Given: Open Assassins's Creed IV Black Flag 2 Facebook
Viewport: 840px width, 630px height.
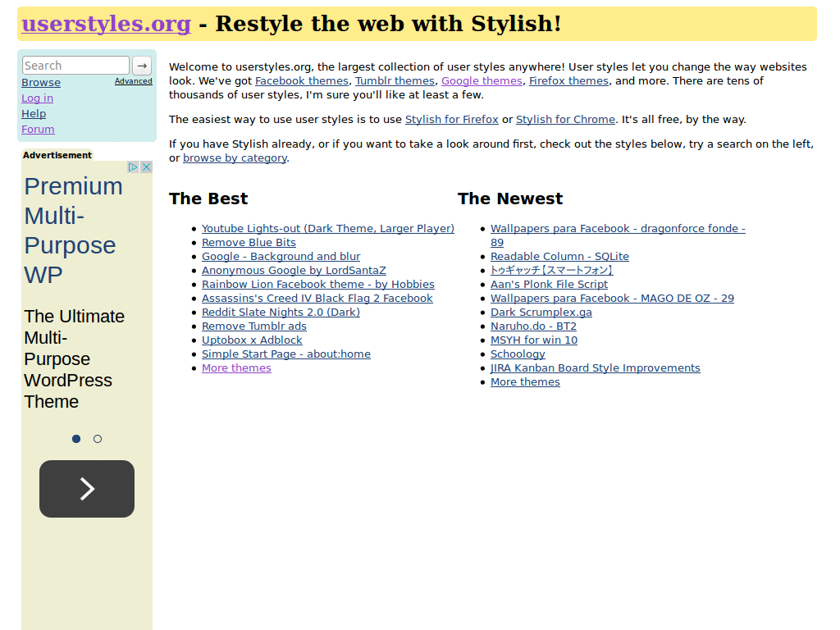Looking at the screenshot, I should point(317,299).
